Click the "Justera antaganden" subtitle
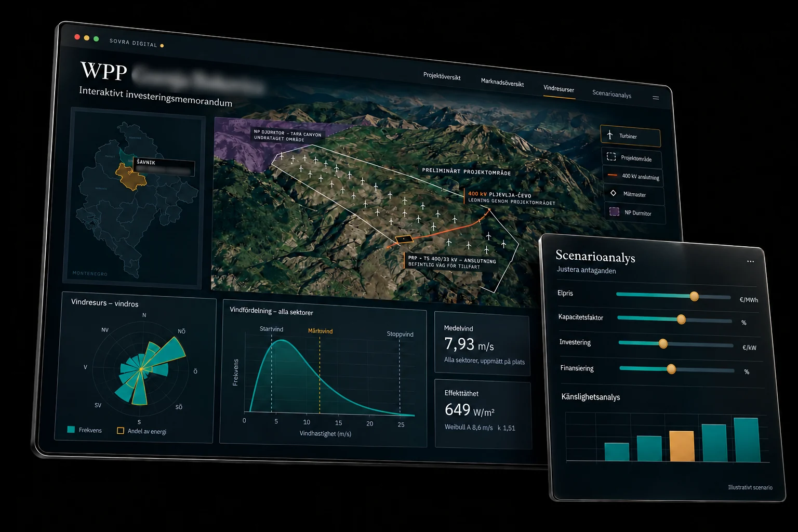The image size is (798, 532). pos(587,270)
